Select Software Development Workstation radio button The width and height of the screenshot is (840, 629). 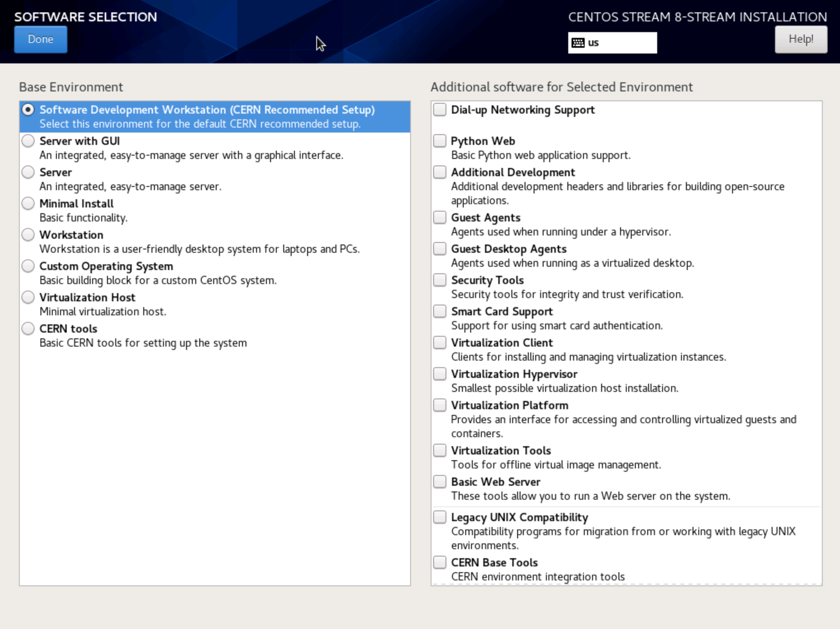pos(28,110)
